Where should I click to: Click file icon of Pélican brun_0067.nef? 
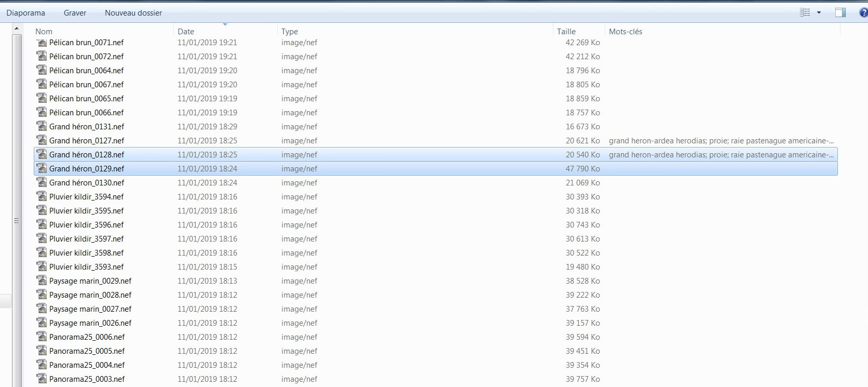click(42, 84)
